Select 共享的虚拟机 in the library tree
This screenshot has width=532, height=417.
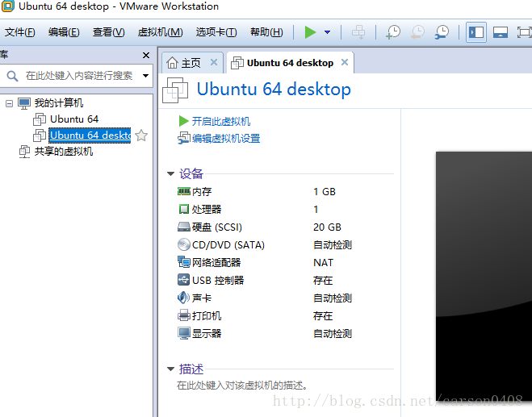tap(64, 151)
